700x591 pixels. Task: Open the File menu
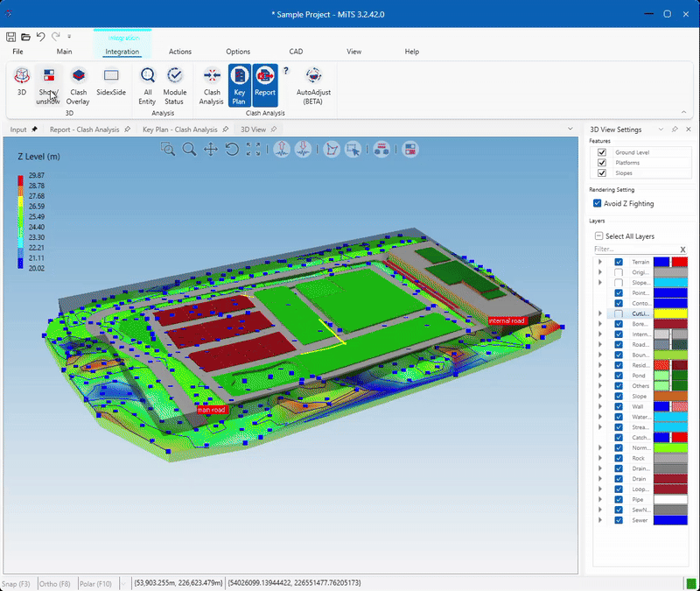pos(17,52)
